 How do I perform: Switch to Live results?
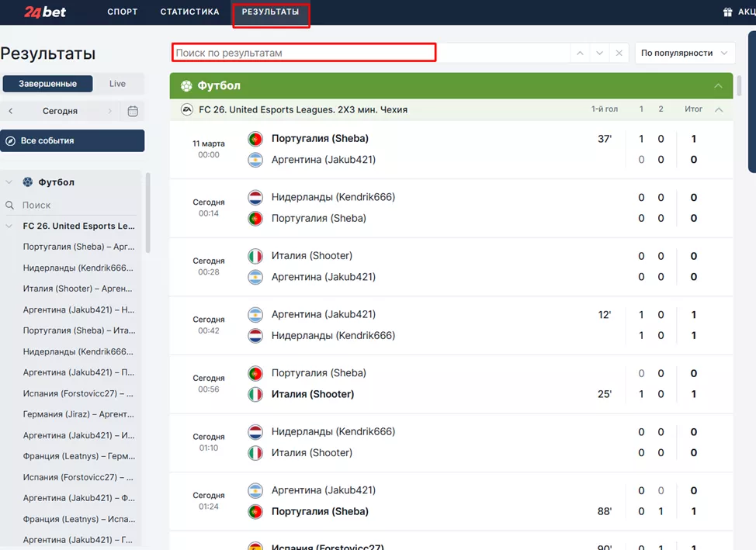click(x=117, y=84)
